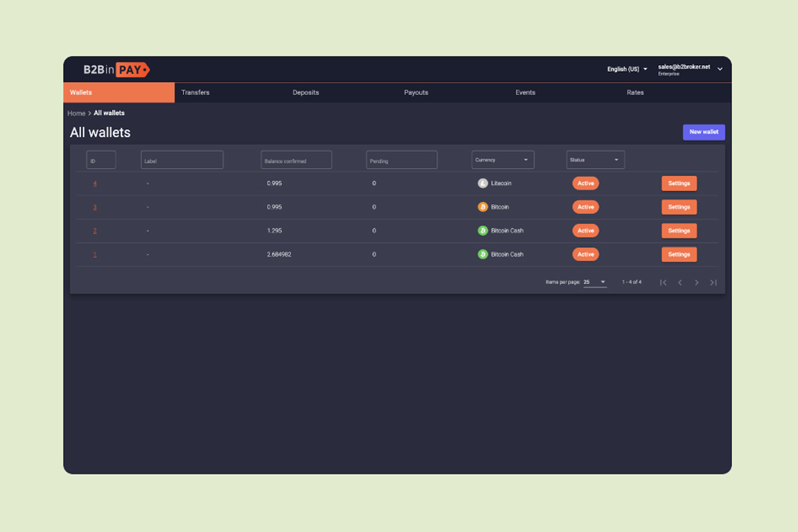The height and width of the screenshot is (532, 798).
Task: Go to the first page of results
Action: point(663,283)
